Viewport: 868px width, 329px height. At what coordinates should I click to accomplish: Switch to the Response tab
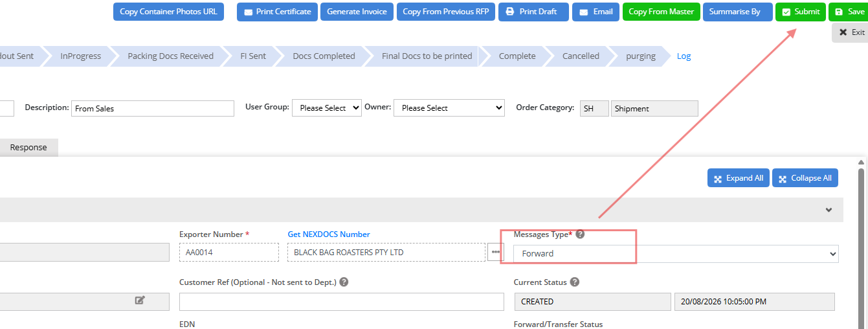click(x=28, y=147)
